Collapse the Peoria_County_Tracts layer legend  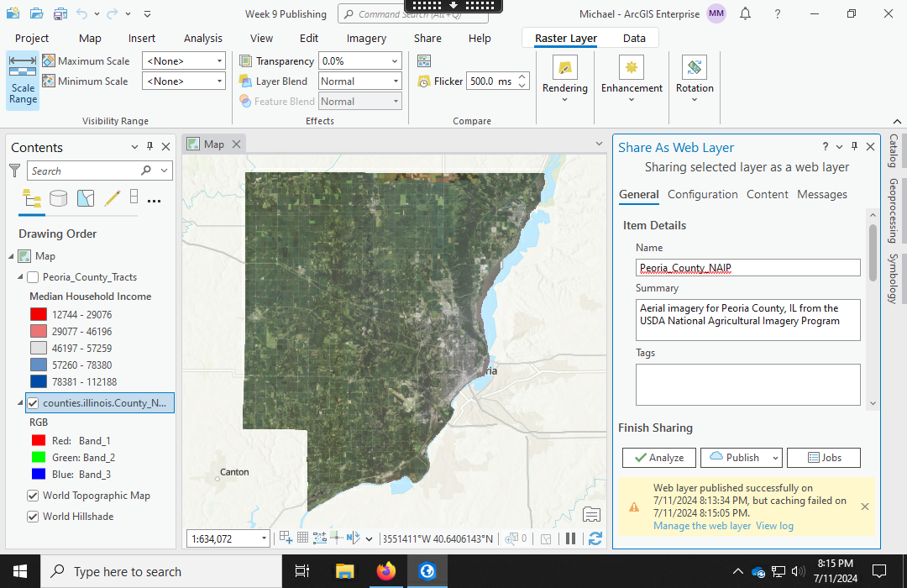point(20,276)
